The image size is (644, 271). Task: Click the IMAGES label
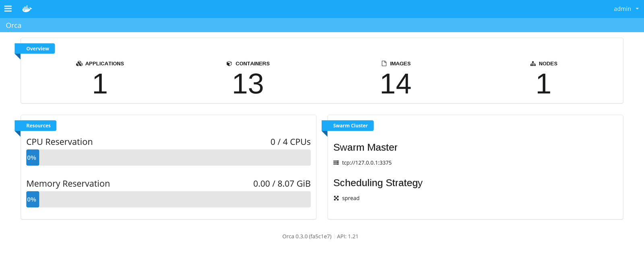click(400, 64)
